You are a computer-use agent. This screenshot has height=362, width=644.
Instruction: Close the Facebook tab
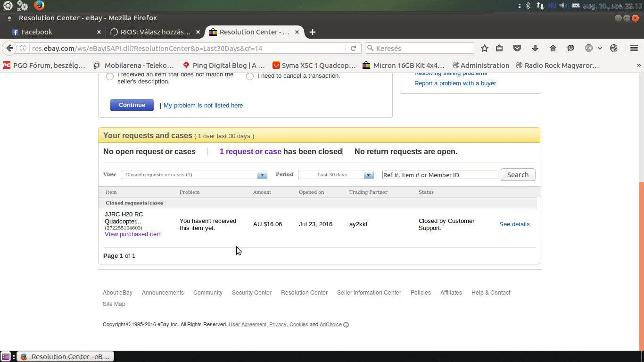pos(99,32)
